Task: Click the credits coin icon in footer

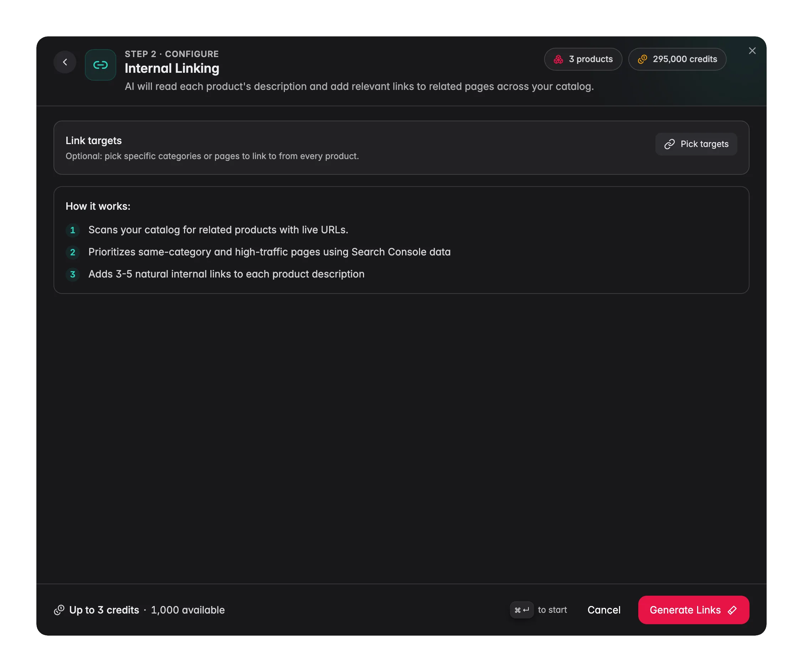Action: point(59,610)
